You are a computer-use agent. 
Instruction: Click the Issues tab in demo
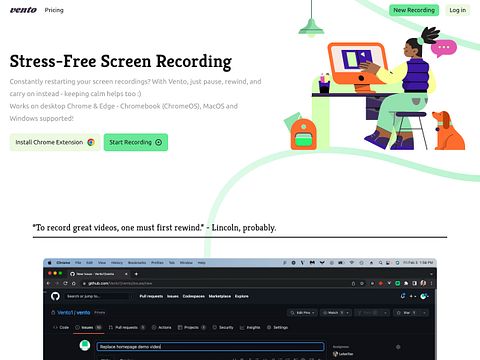tap(88, 327)
